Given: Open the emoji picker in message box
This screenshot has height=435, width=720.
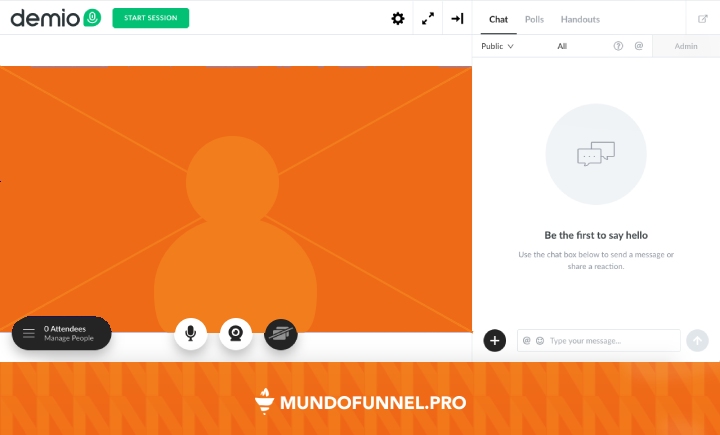Looking at the screenshot, I should tap(540, 341).
